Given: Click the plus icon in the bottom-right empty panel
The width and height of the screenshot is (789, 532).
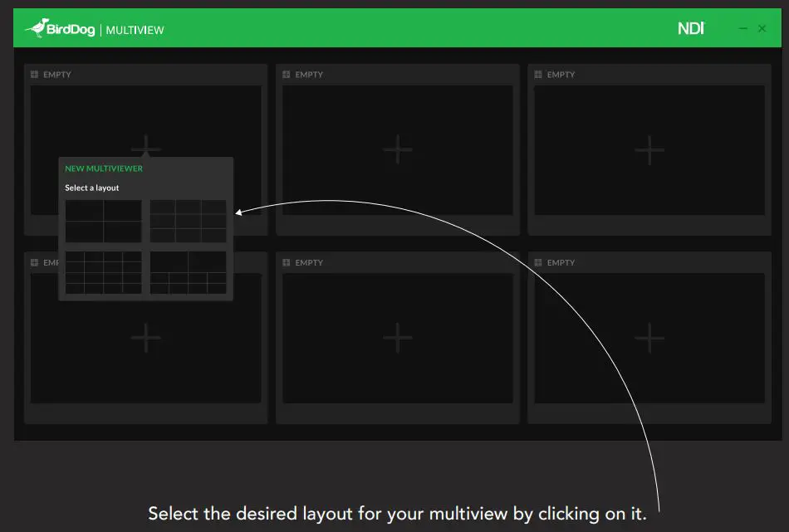Looking at the screenshot, I should click(x=649, y=338).
